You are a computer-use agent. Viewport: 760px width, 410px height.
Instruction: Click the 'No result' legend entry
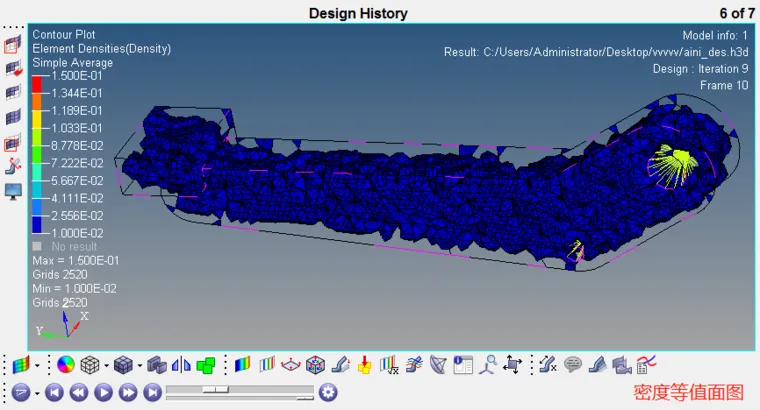click(x=65, y=246)
